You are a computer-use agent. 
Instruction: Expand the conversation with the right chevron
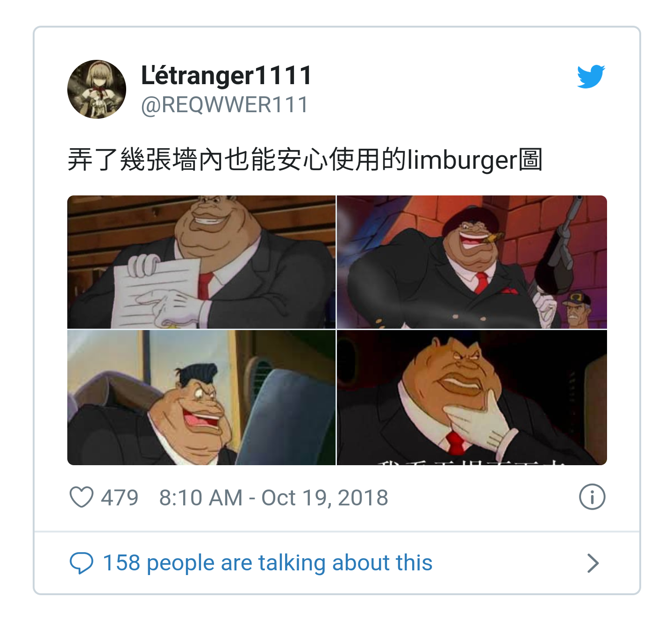click(x=593, y=563)
